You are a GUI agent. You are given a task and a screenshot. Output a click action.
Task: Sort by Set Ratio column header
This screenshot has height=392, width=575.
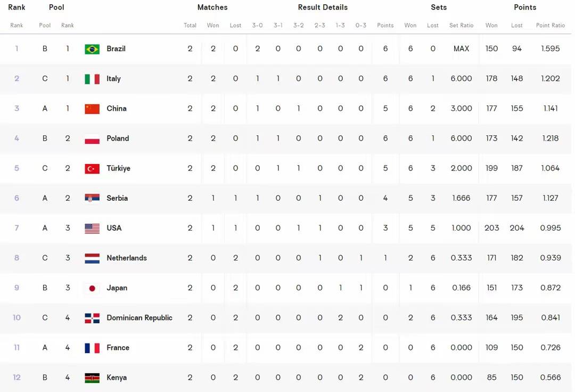tap(461, 26)
